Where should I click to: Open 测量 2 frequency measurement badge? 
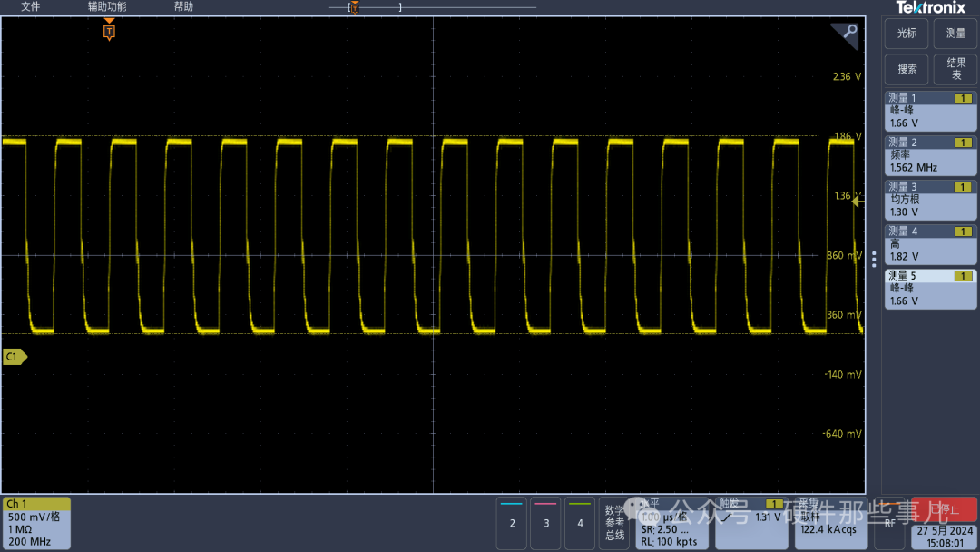point(930,155)
